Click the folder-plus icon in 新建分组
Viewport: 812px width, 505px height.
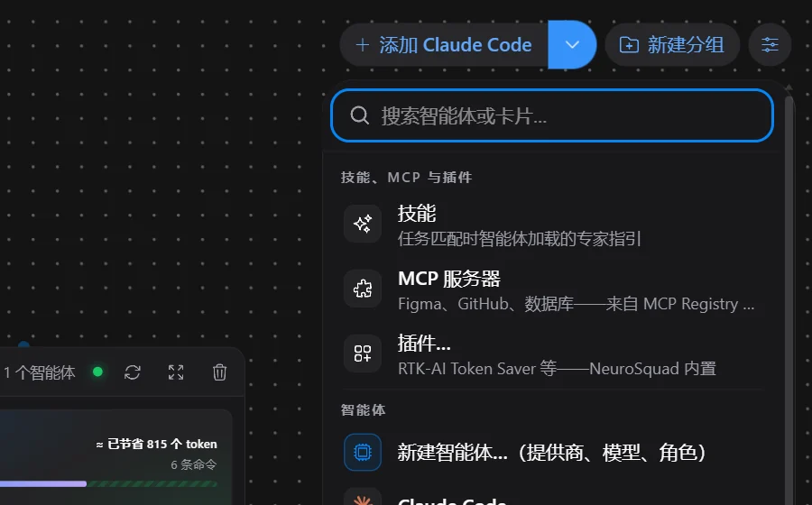pyautogui.click(x=629, y=45)
